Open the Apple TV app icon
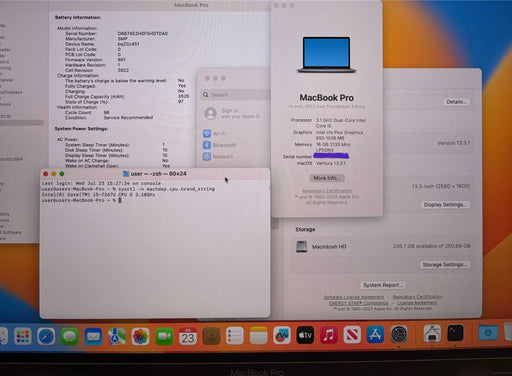The width and height of the screenshot is (512, 376). tap(305, 335)
